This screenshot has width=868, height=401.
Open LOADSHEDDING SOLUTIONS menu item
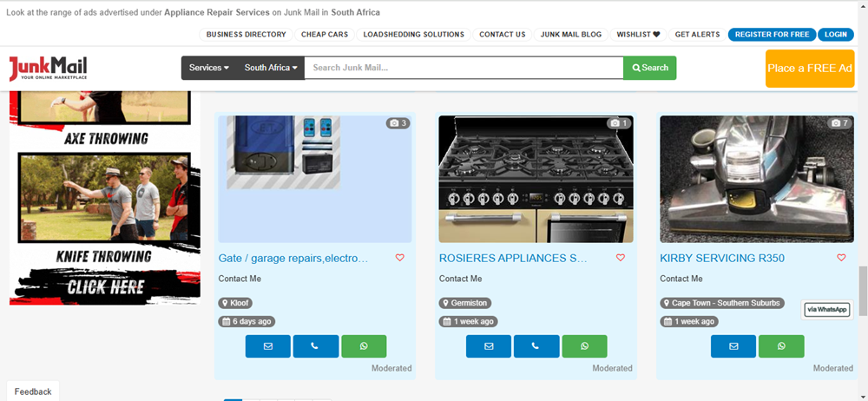(x=413, y=35)
